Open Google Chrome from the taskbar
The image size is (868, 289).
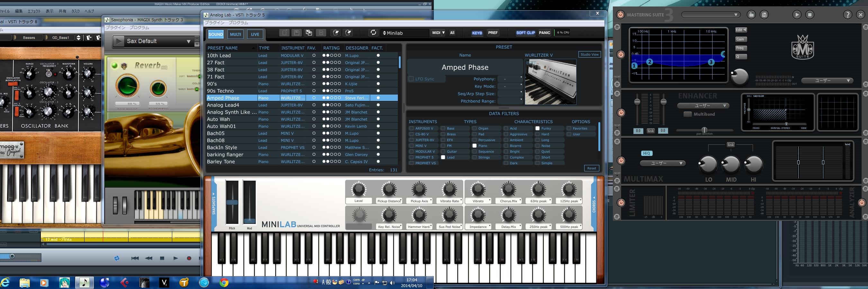224,283
